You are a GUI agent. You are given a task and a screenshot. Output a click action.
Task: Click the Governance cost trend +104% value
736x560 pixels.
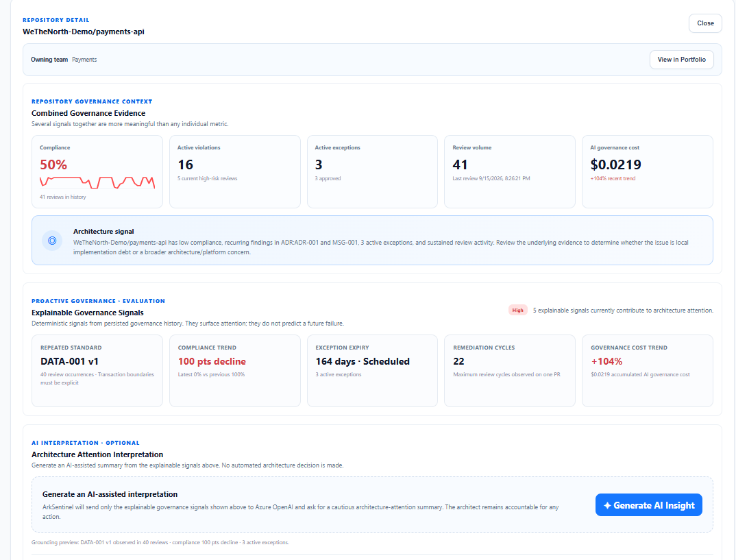tap(606, 361)
